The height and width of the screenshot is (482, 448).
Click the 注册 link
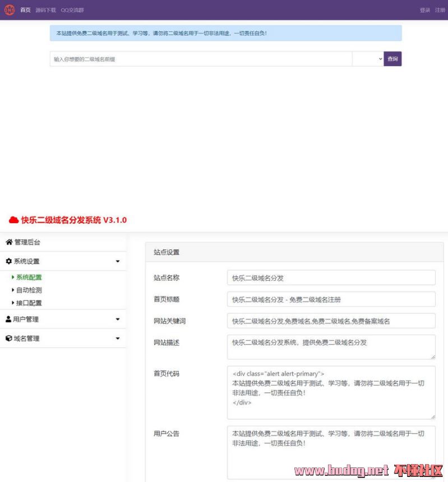pos(440,10)
